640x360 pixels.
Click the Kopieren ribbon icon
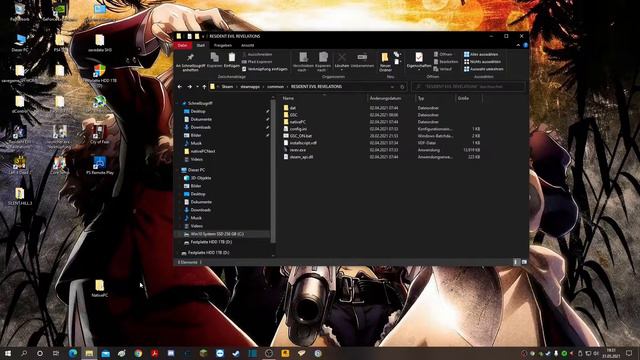click(214, 60)
